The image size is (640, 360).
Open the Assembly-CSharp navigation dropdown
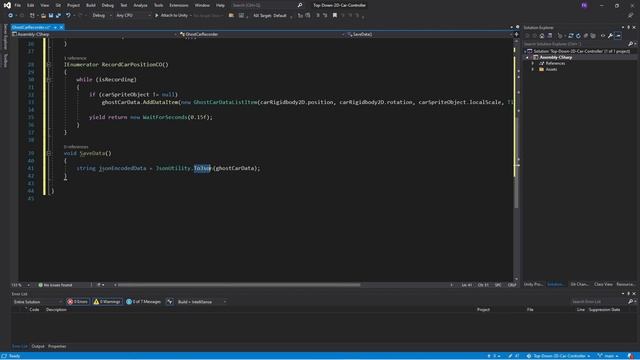point(95,34)
